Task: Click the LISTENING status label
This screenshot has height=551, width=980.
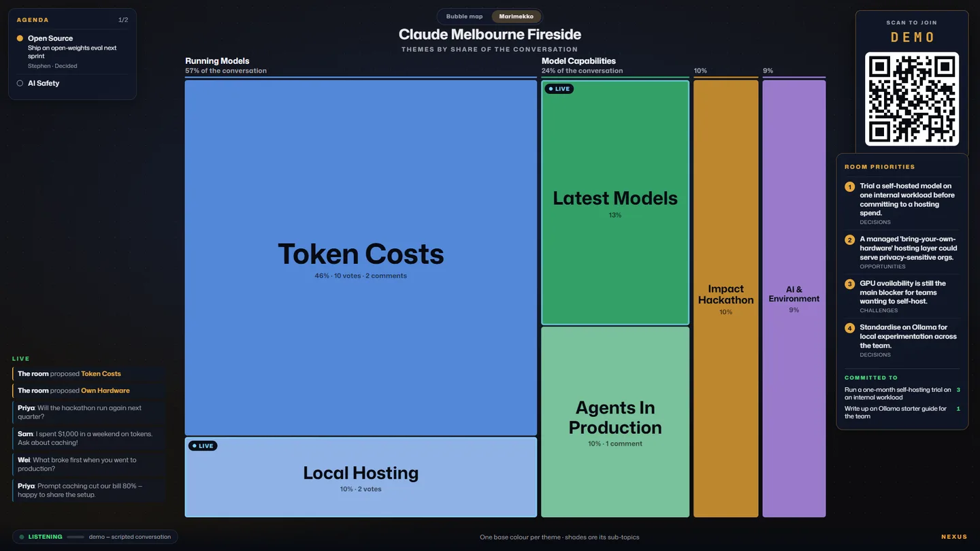Action: [x=45, y=537]
